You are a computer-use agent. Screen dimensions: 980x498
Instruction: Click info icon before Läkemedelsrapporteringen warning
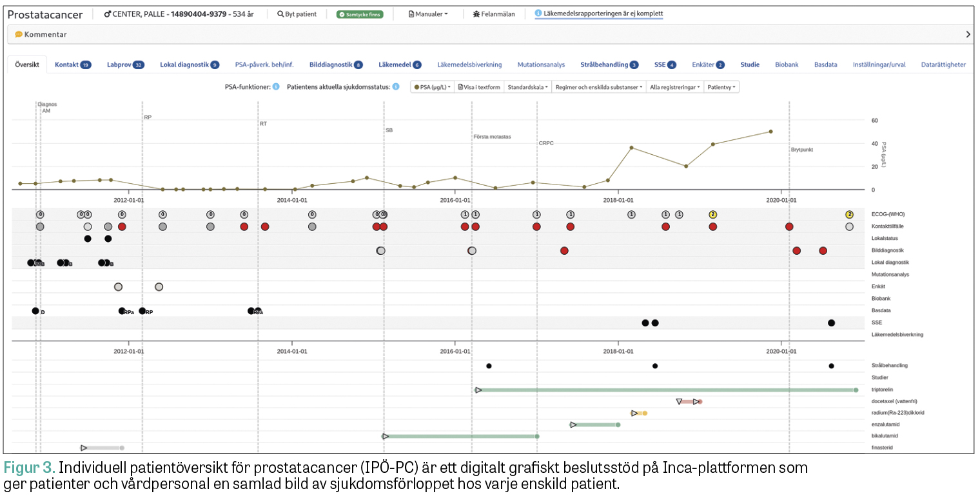[538, 14]
